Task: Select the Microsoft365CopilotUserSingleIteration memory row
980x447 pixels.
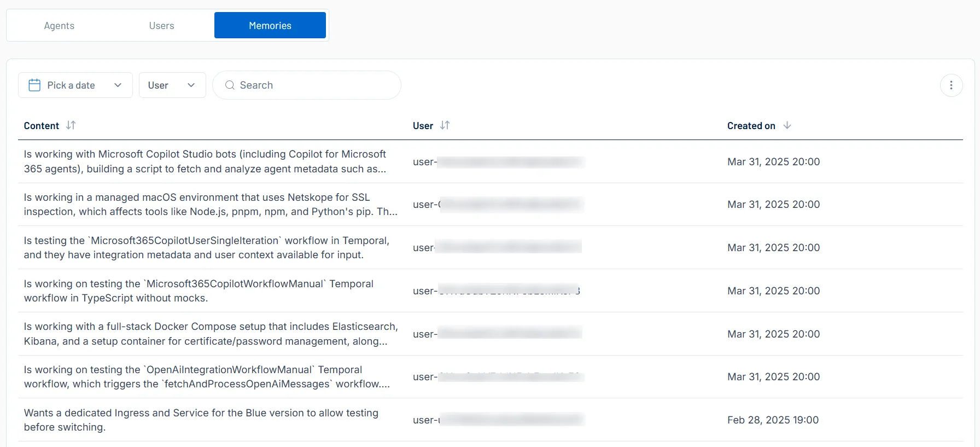Action: tap(491, 247)
